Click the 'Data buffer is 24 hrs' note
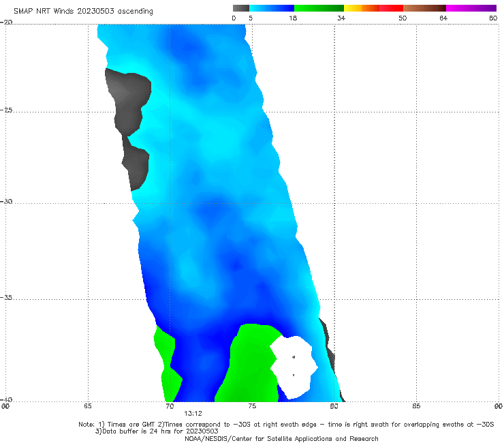This screenshot has height=443, width=504. 157,431
